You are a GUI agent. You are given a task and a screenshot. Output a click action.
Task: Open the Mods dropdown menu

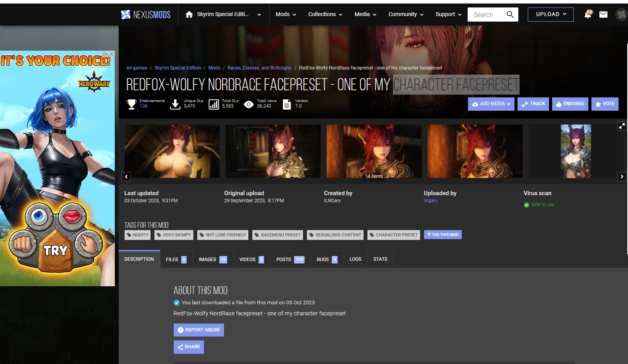tap(286, 15)
